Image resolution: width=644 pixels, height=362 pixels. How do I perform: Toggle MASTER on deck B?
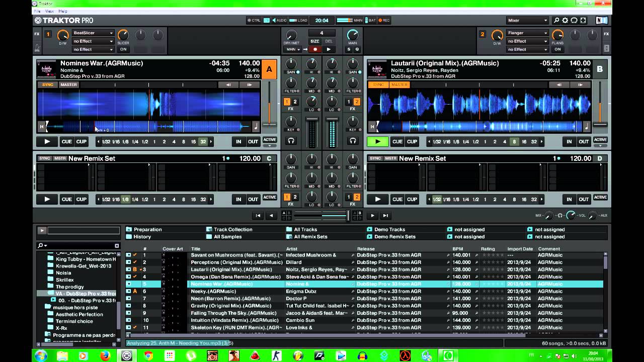(399, 84)
